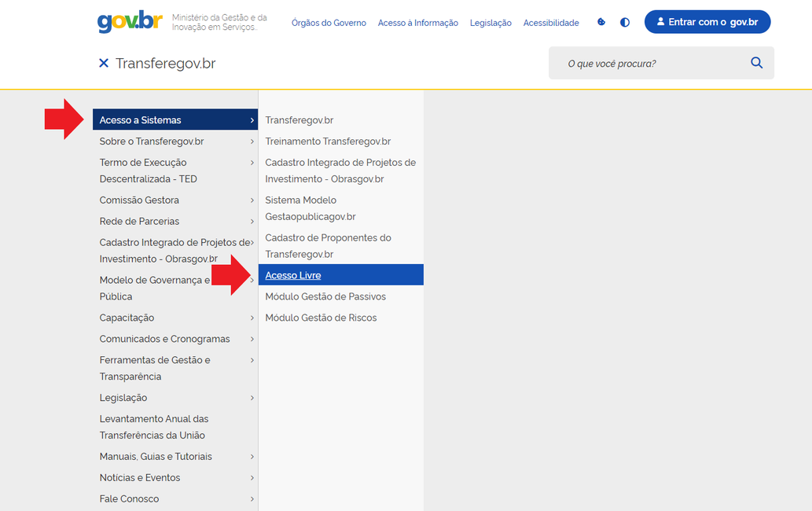Toggle the high contrast icon
The width and height of the screenshot is (812, 511).
click(625, 22)
